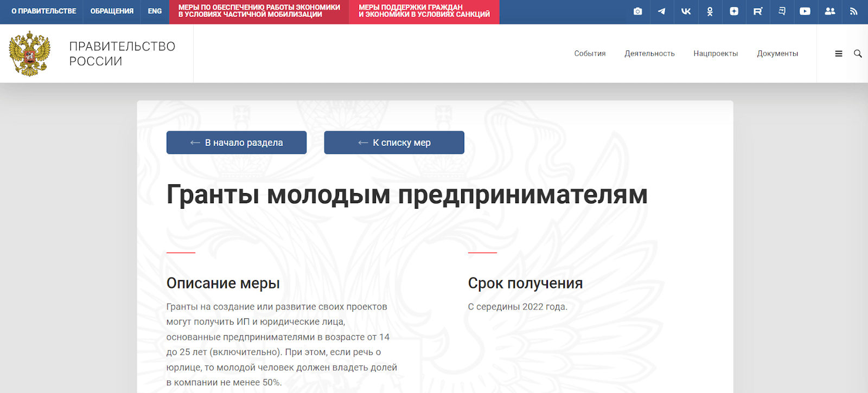Viewport: 868px width, 393px height.
Task: Click the search magnifier icon
Action: pyautogui.click(x=858, y=54)
